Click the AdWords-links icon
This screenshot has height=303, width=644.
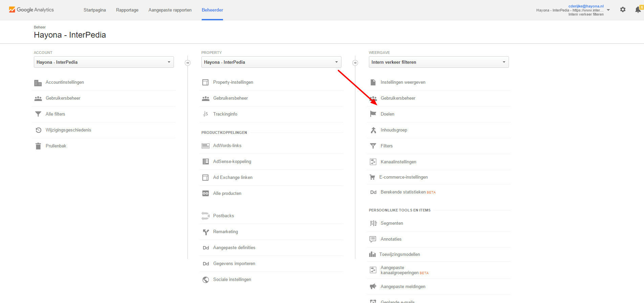[x=205, y=146]
